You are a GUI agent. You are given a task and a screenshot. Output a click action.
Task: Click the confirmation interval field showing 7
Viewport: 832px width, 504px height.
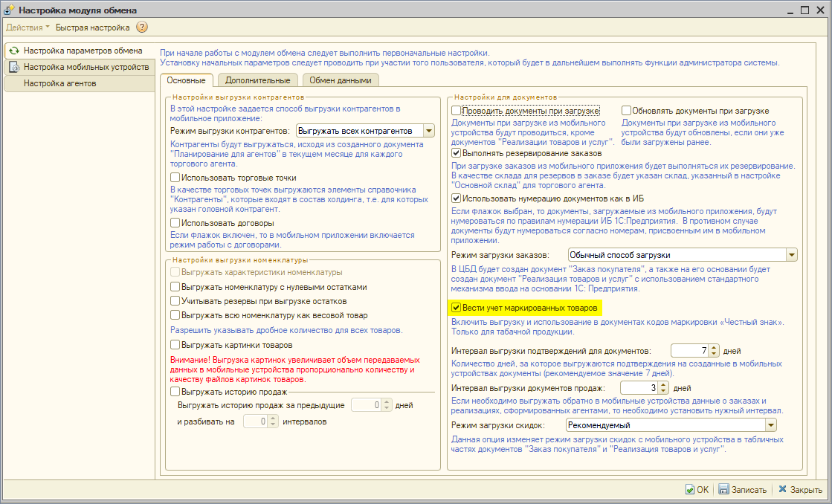click(x=690, y=351)
